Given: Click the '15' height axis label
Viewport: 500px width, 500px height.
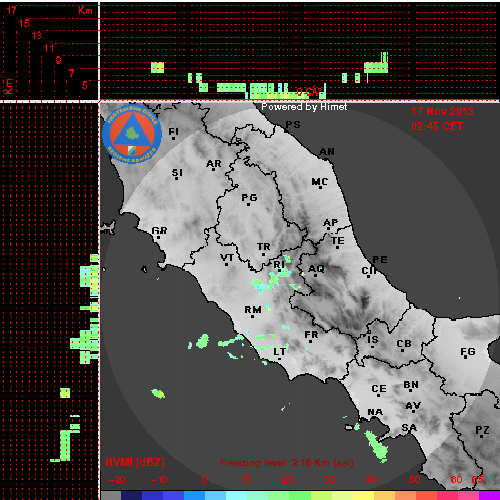Looking at the screenshot, I should click(x=24, y=23).
